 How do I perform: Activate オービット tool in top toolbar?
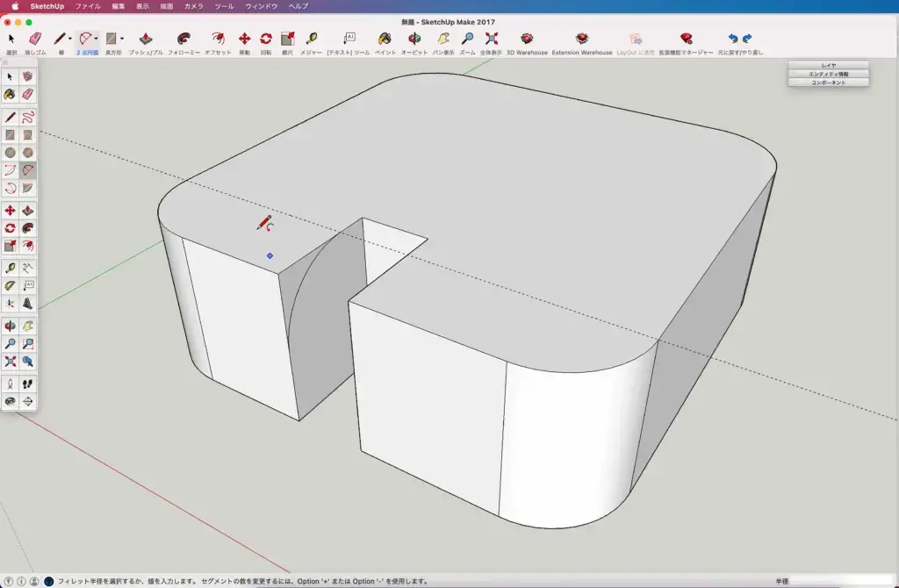pos(414,43)
